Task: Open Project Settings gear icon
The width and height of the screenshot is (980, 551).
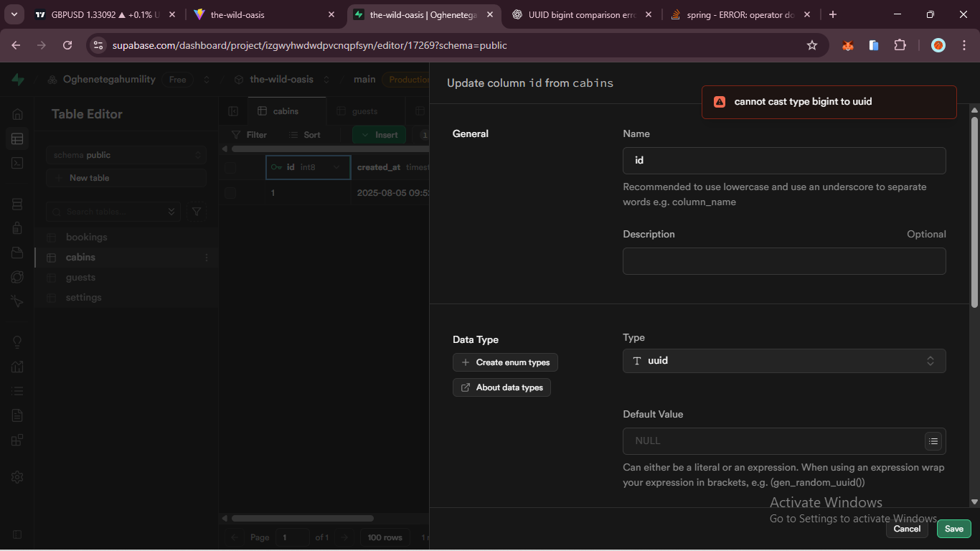Action: click(x=17, y=477)
